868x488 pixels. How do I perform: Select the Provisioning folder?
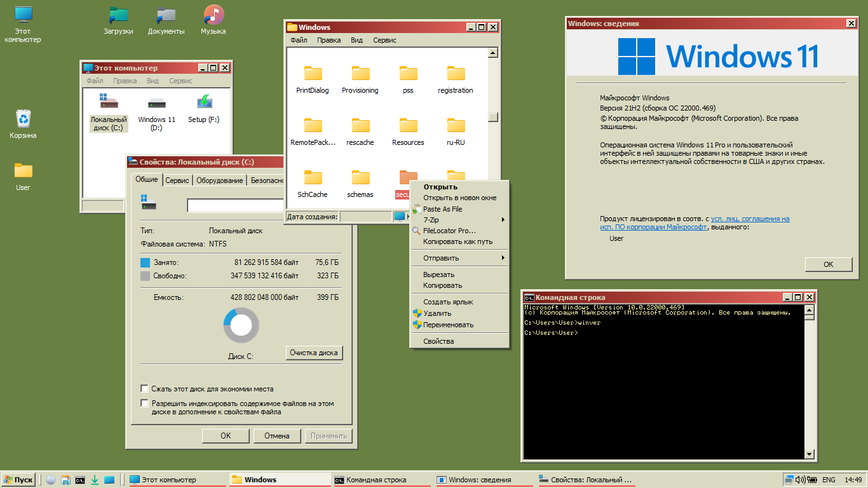(360, 79)
